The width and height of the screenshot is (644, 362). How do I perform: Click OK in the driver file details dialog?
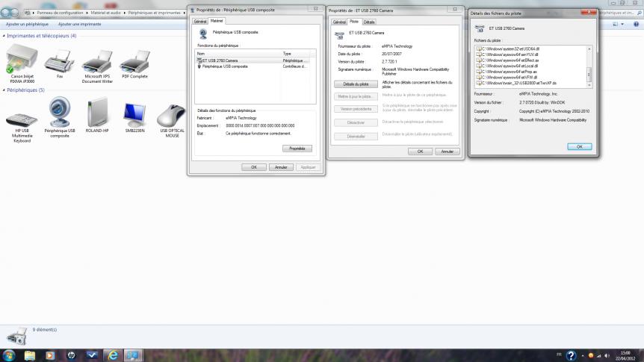580,146
